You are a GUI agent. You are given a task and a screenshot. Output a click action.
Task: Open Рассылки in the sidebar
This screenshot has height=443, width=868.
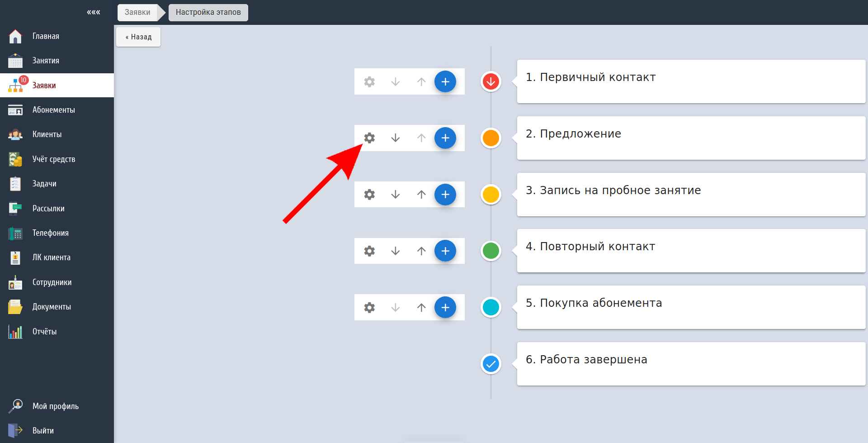coord(57,209)
